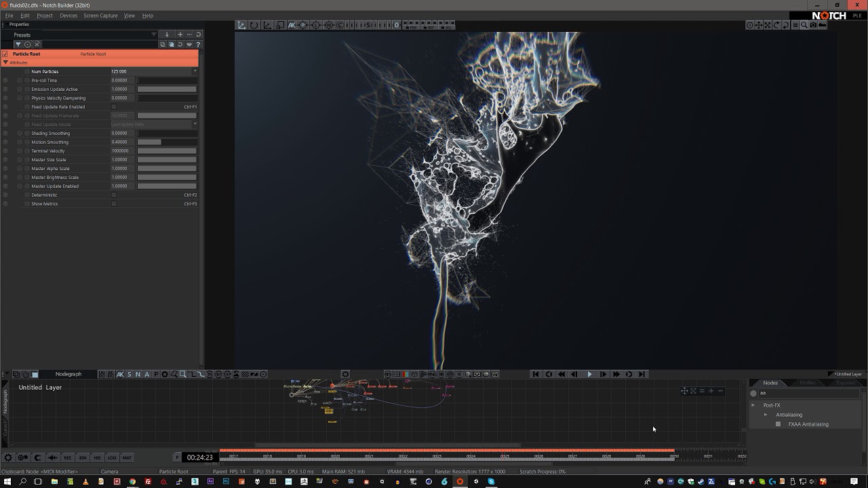Enable the Show Metrics checkbox
Viewport: 868px width, 488px height.
coord(114,203)
